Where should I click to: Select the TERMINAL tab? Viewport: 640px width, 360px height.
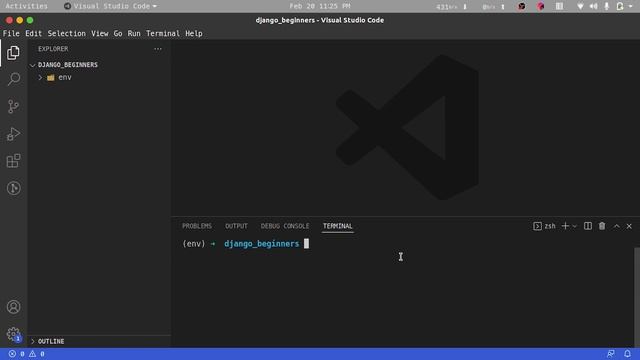338,226
